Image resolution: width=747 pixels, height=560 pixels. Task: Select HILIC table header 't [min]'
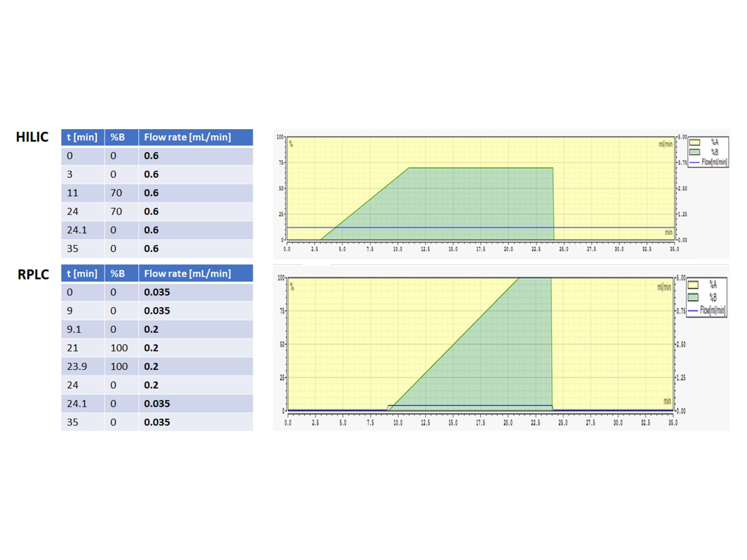pyautogui.click(x=83, y=137)
